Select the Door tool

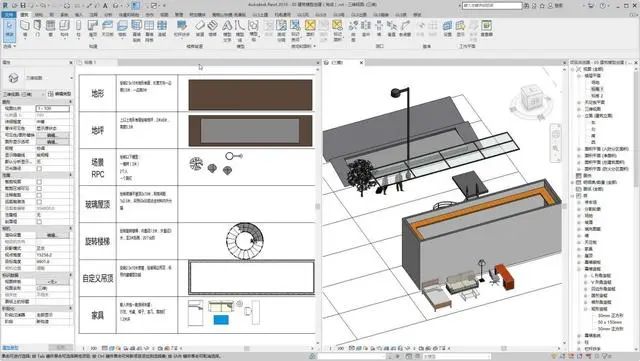(x=38, y=29)
